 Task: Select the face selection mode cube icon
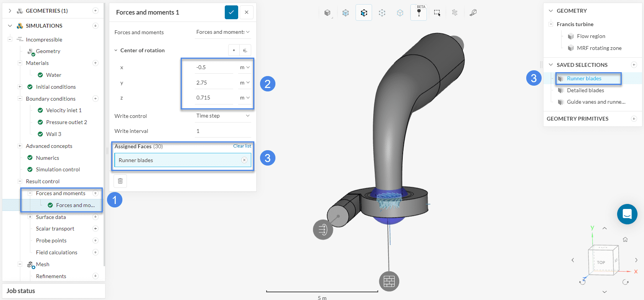(364, 13)
